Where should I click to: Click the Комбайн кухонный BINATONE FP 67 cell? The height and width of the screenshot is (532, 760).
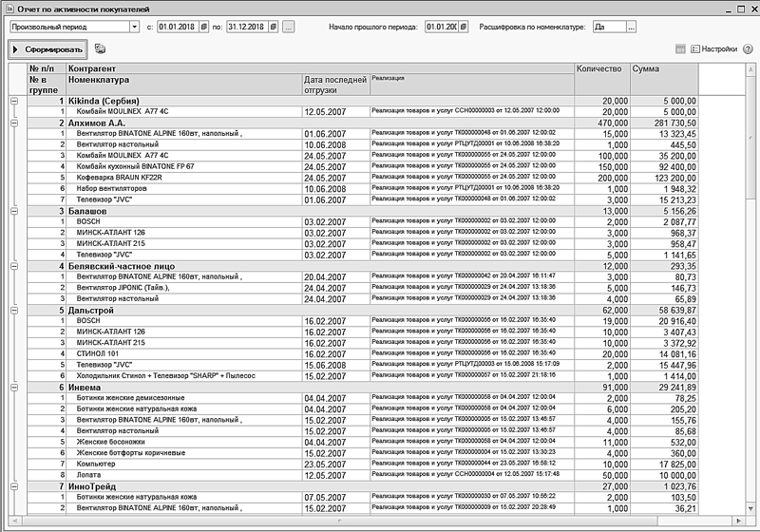[x=184, y=166]
